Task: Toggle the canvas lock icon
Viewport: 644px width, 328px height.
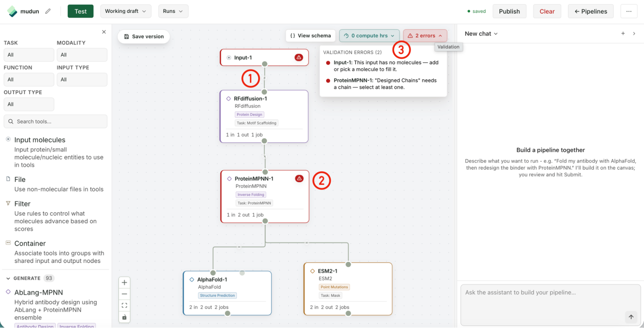Action: click(124, 317)
